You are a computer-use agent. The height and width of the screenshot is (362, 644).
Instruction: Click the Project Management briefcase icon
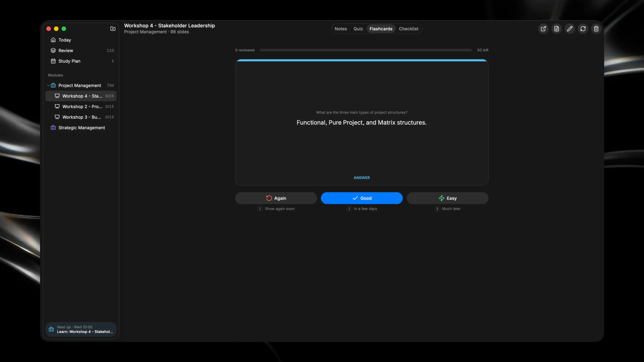(x=53, y=85)
